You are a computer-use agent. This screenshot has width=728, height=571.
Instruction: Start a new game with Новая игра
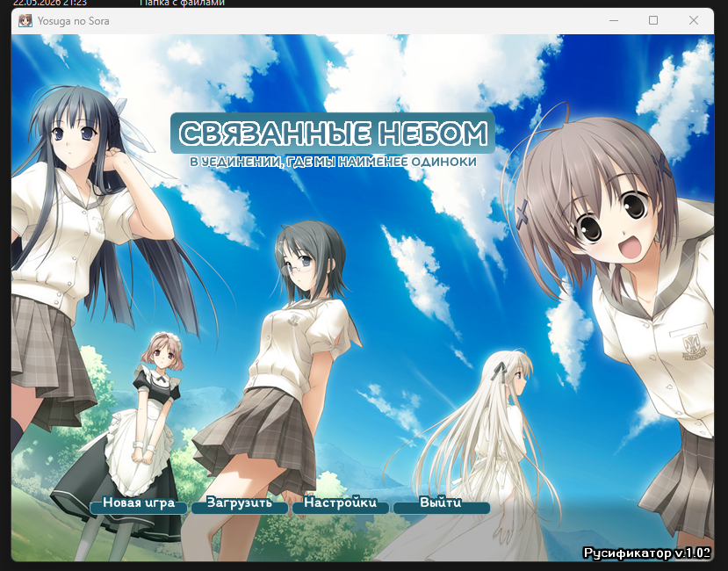coord(139,504)
